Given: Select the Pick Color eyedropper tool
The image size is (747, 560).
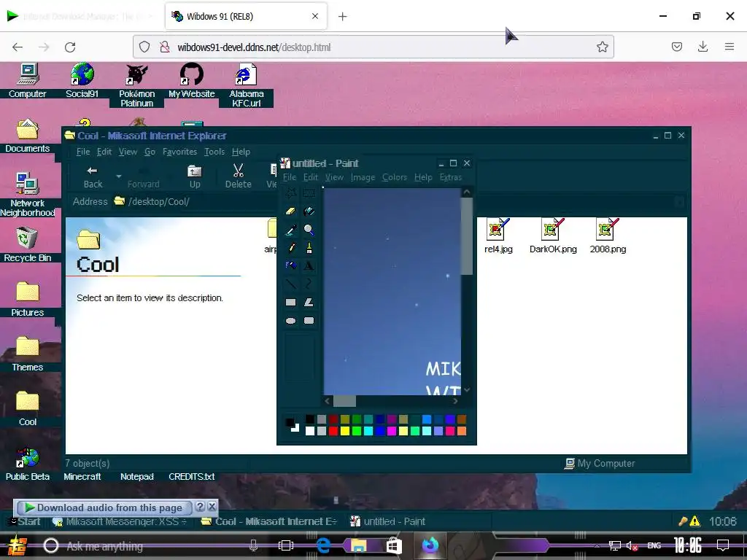Looking at the screenshot, I should (290, 230).
